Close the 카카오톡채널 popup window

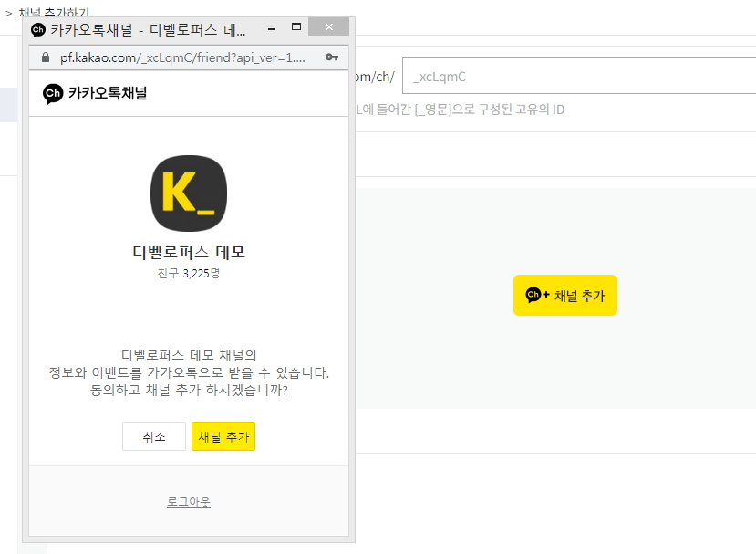pos(329,27)
